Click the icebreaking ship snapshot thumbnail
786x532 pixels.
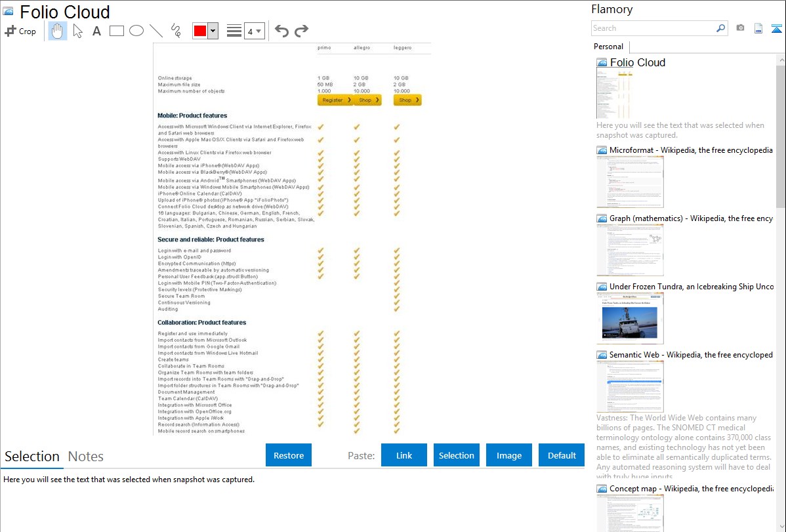tap(630, 318)
